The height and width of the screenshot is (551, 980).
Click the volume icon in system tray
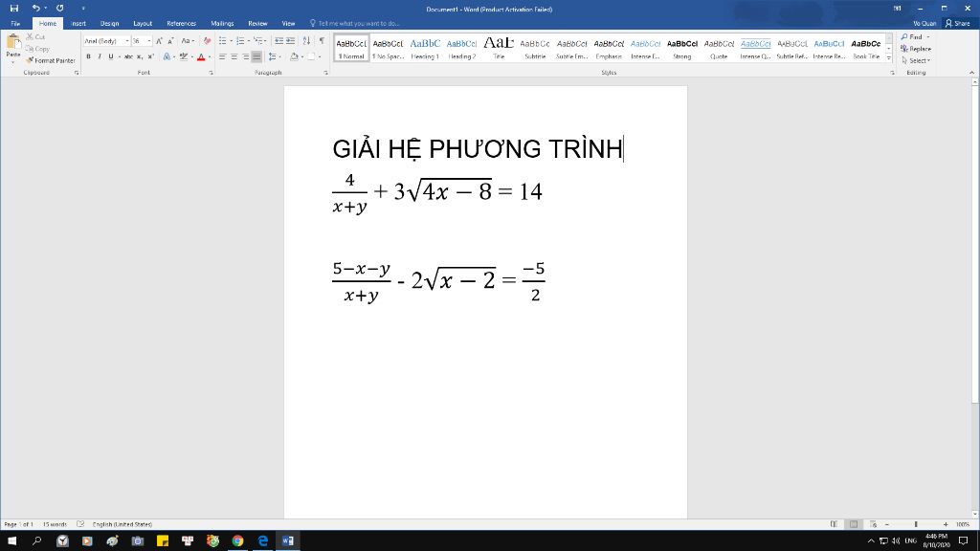tap(896, 541)
